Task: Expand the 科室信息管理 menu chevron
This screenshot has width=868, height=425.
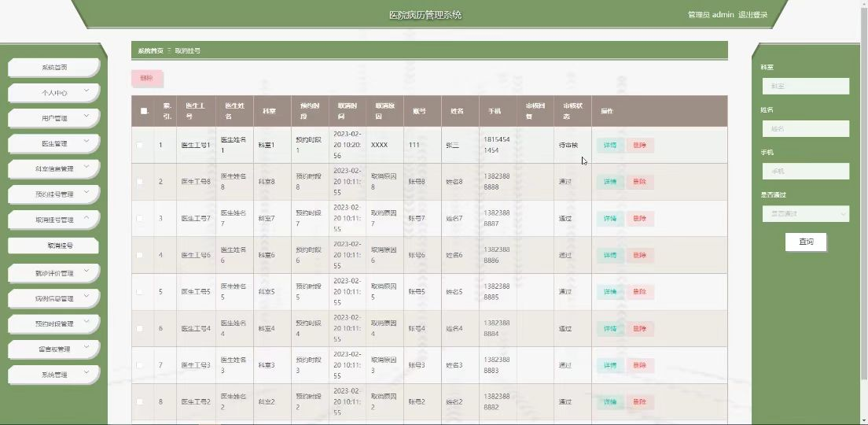Action: click(x=86, y=168)
